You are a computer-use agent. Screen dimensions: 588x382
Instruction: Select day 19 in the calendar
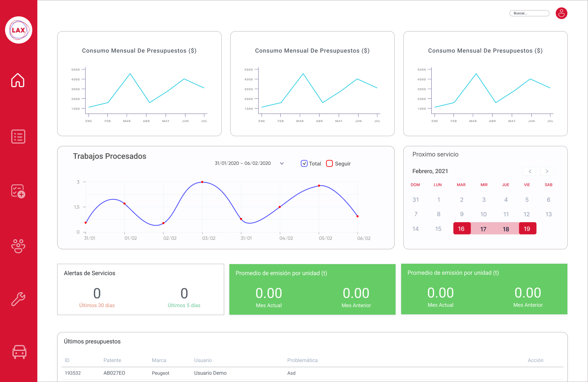click(x=527, y=229)
